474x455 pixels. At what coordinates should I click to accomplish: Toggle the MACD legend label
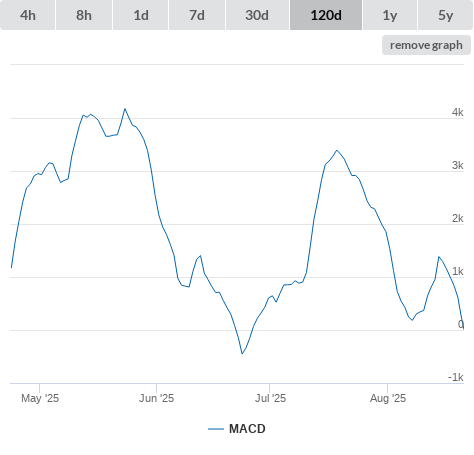pyautogui.click(x=247, y=429)
